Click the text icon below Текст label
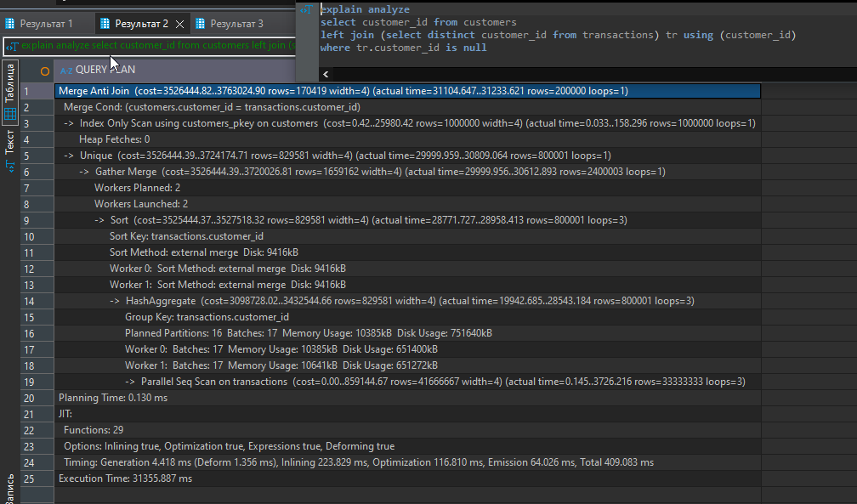857x504 pixels. (x=10, y=166)
